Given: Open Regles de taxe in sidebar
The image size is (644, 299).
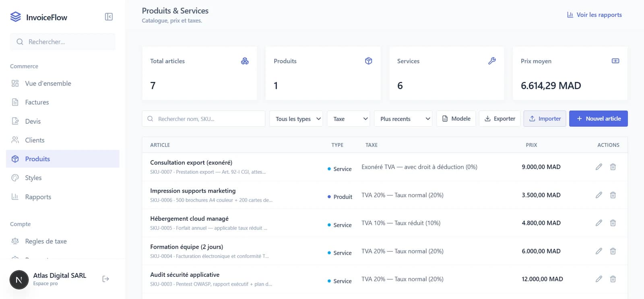Looking at the screenshot, I should (63, 241).
